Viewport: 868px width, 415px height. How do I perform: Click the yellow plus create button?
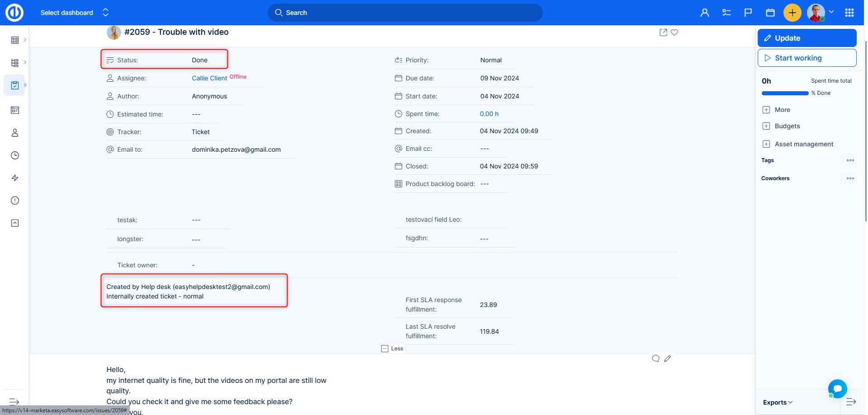coord(792,13)
